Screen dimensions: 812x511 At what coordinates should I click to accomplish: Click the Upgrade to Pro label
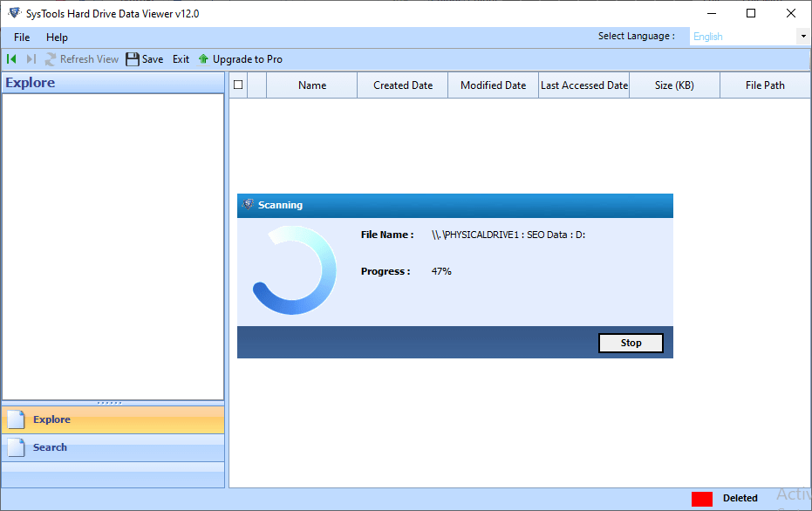248,59
